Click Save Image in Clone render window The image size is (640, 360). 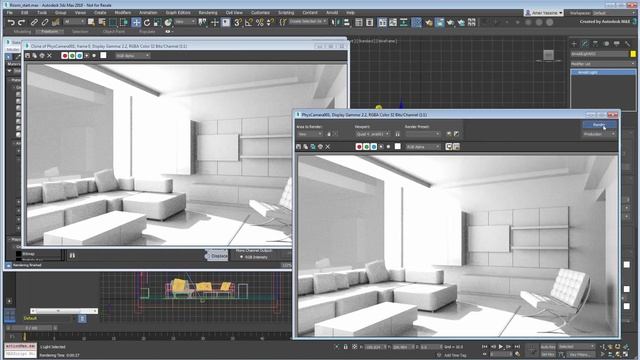coord(27,55)
